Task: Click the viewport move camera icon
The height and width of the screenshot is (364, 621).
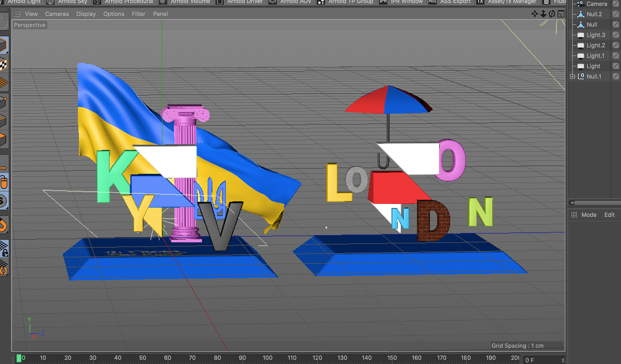Action: tap(534, 14)
